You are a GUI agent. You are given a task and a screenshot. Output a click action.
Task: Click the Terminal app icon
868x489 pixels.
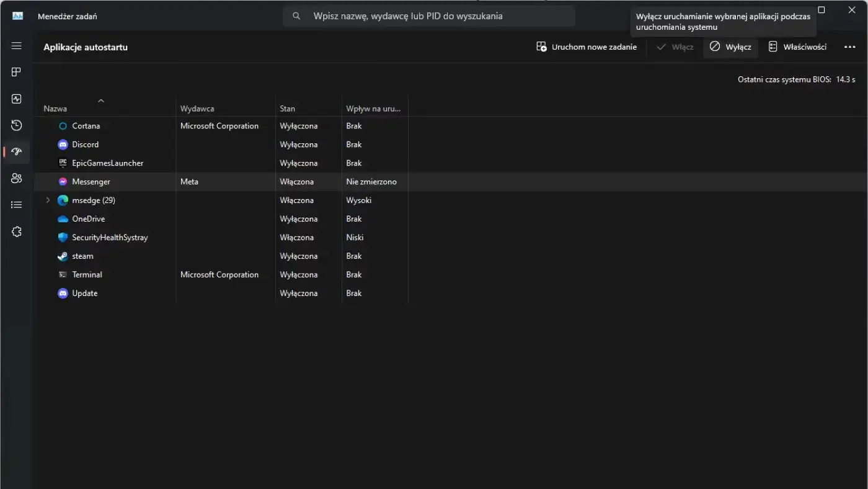[x=63, y=275]
